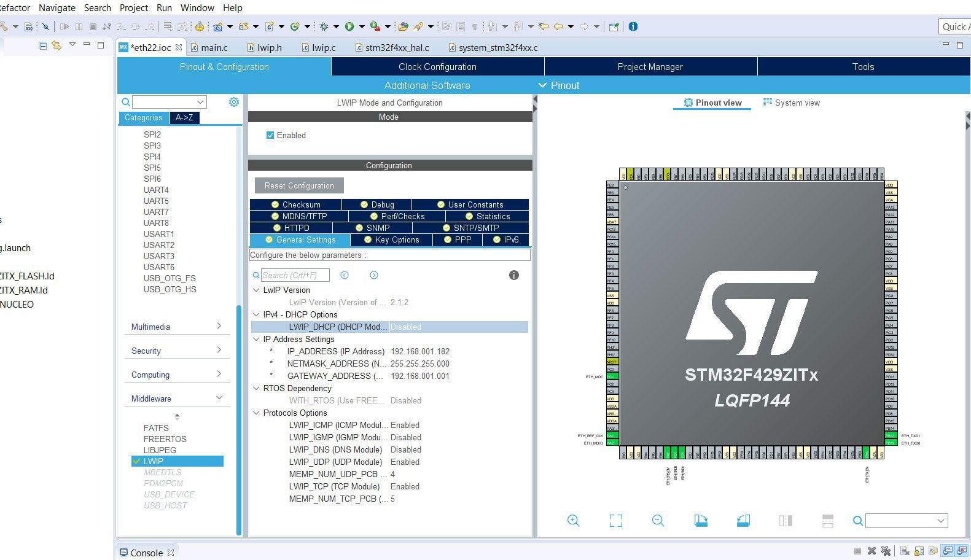Viewport: 971px width, 560px height.
Task: Click the Back navigation arrow in toolbar
Action: (x=558, y=26)
